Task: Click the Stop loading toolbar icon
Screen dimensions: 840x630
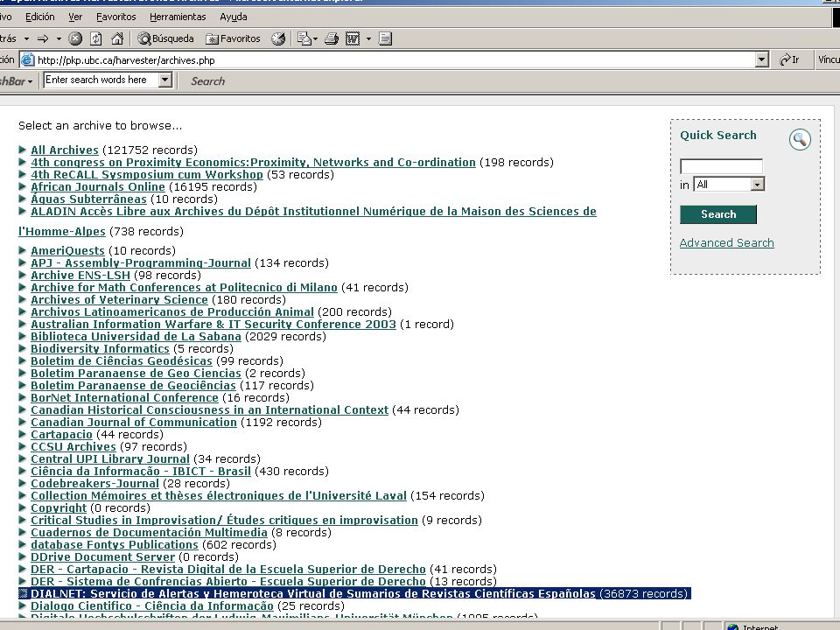Action: (75, 38)
